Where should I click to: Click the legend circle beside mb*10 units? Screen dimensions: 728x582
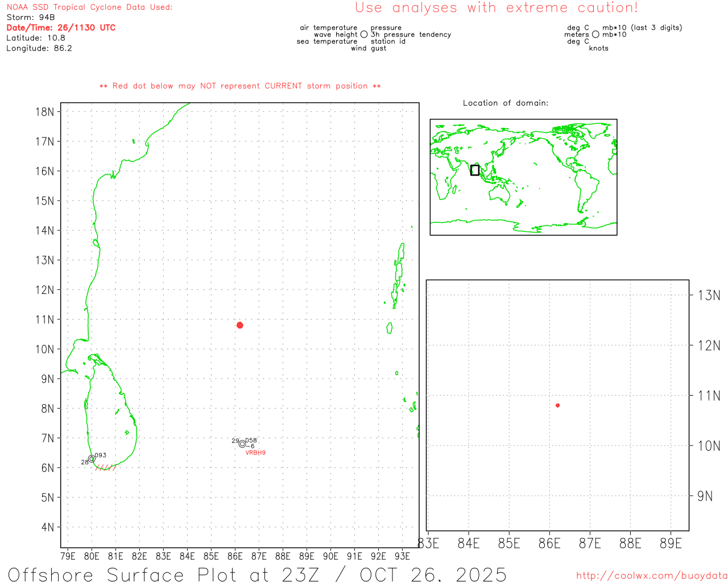pos(595,35)
